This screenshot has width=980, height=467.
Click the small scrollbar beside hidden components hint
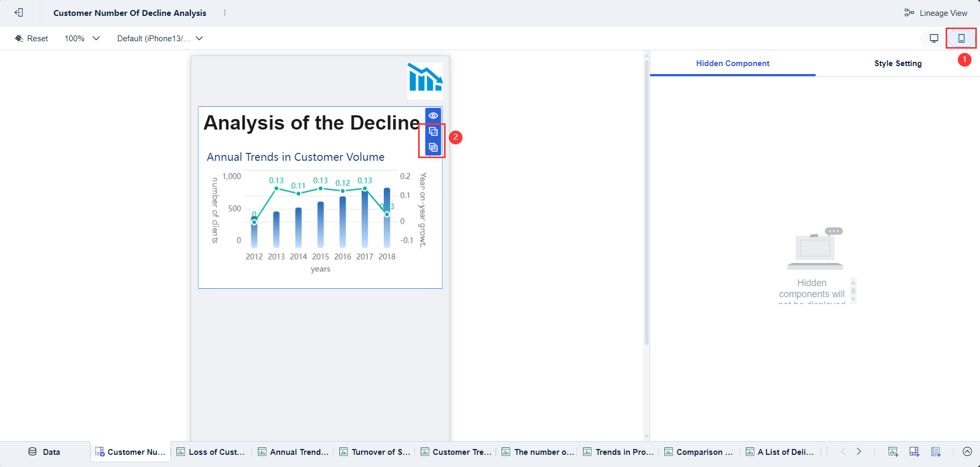tap(853, 290)
